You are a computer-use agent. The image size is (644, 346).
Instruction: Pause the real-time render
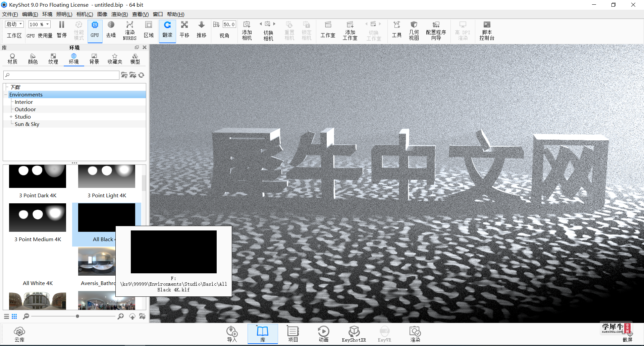click(x=62, y=30)
